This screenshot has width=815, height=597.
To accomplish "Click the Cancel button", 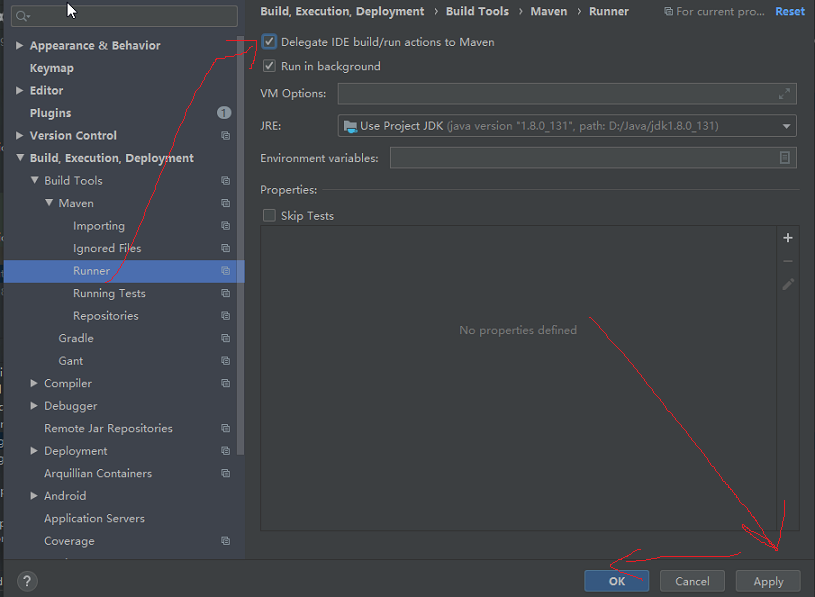I will (x=692, y=581).
